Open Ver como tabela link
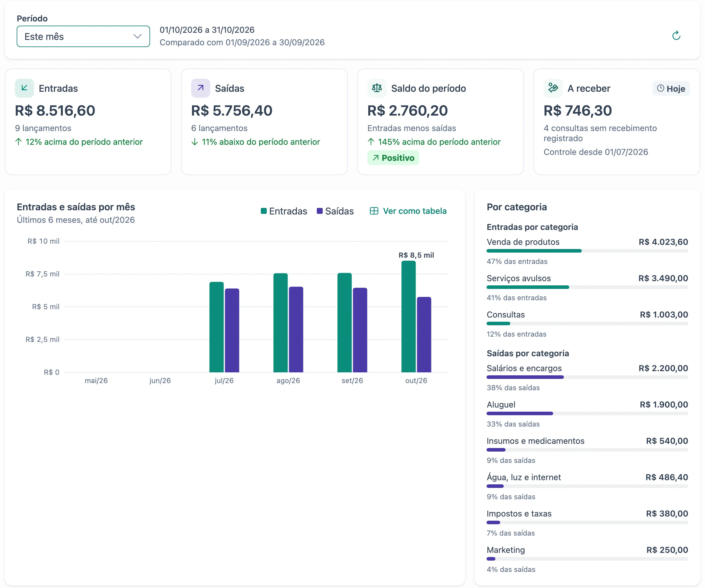The height and width of the screenshot is (588, 705). coord(408,211)
